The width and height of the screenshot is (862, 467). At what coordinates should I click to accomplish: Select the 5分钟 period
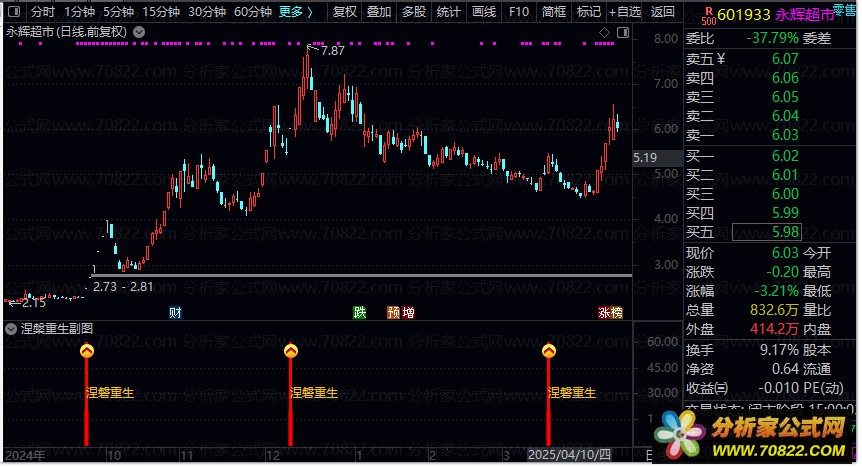[118, 12]
